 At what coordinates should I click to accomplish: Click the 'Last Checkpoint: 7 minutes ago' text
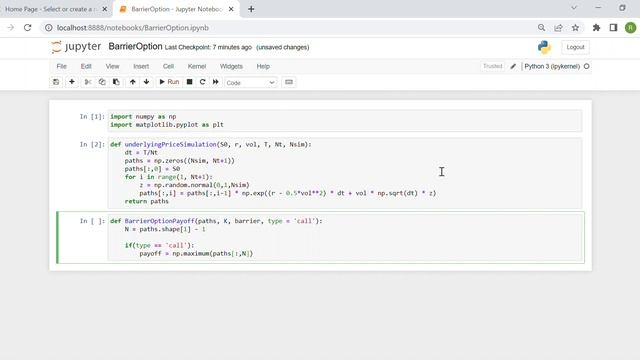tap(208, 47)
